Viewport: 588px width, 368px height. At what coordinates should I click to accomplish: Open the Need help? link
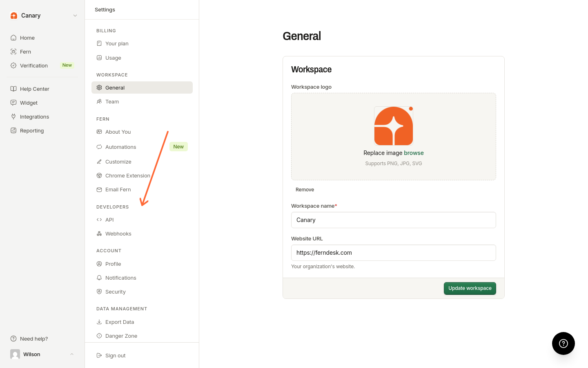[x=34, y=339]
